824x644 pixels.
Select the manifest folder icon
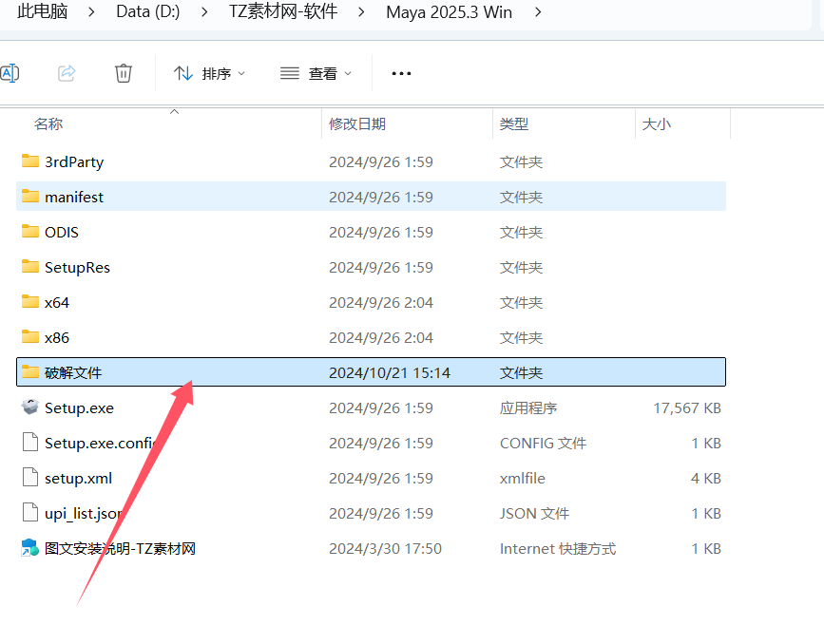click(x=30, y=196)
